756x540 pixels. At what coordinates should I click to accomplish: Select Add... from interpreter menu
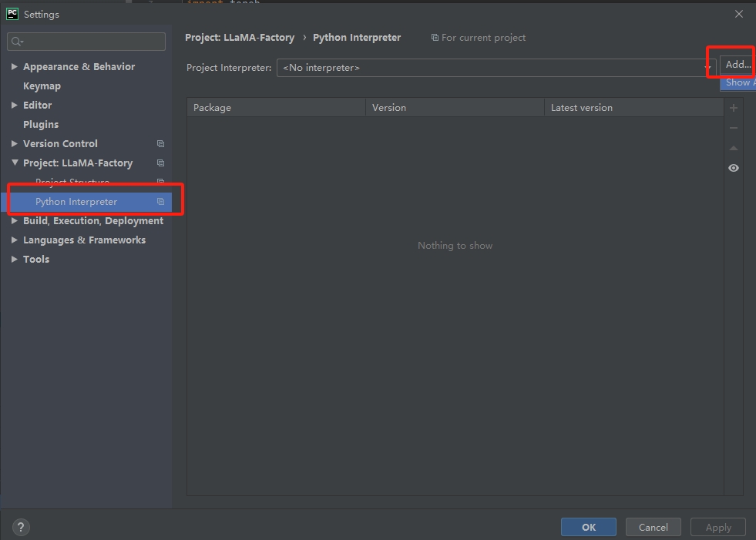(738, 65)
